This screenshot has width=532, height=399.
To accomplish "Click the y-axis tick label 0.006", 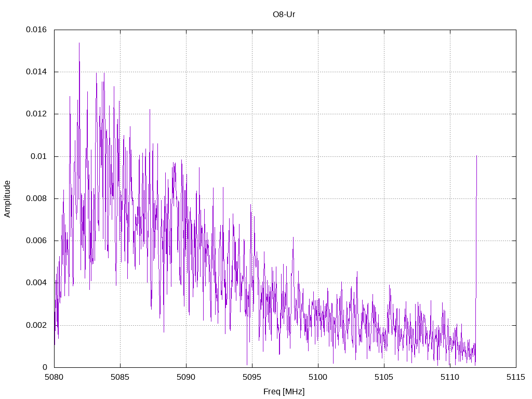I will click(x=36, y=241).
